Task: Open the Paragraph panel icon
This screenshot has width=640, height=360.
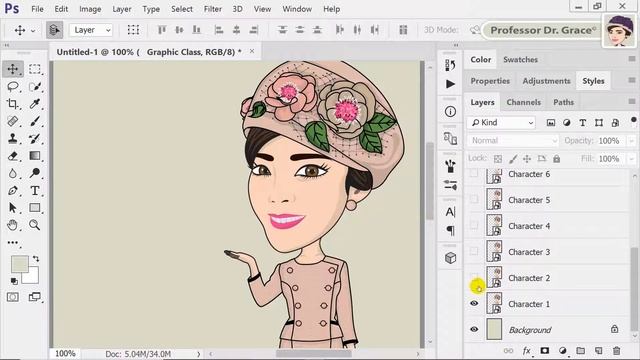Action: pos(450,231)
